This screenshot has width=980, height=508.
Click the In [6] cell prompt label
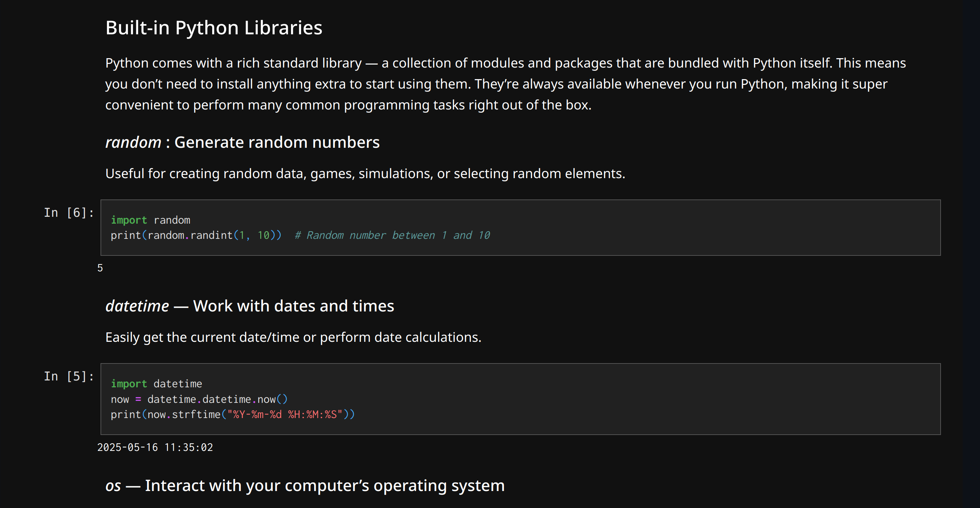coord(69,212)
